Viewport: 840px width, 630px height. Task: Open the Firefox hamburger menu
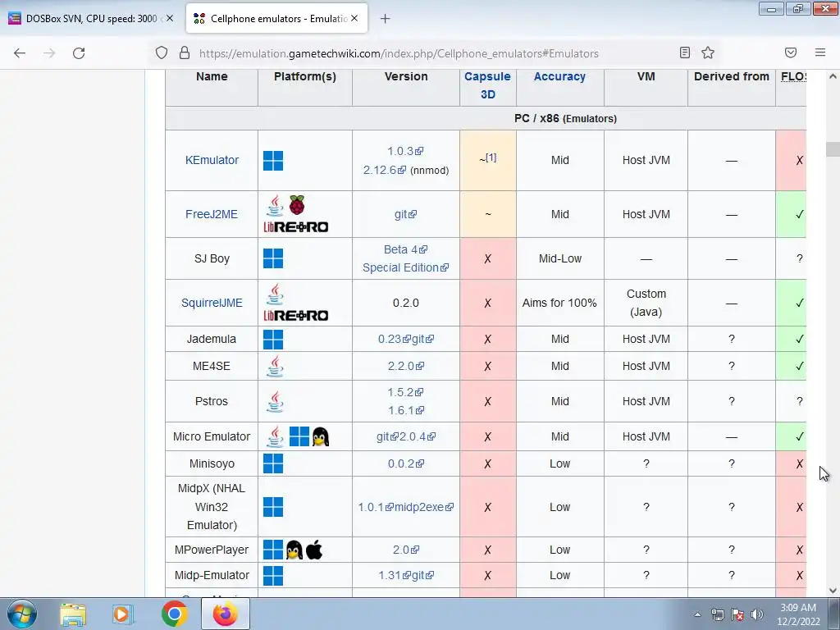pos(820,52)
